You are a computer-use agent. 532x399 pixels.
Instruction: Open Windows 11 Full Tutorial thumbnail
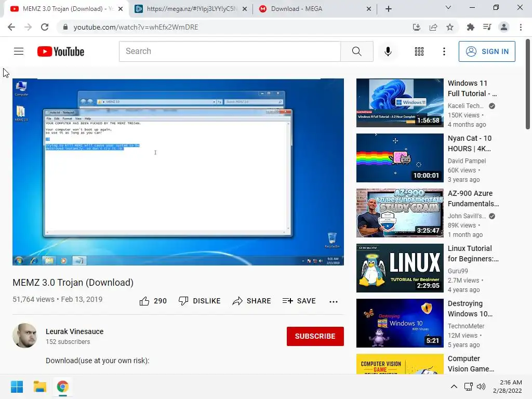[x=400, y=103]
